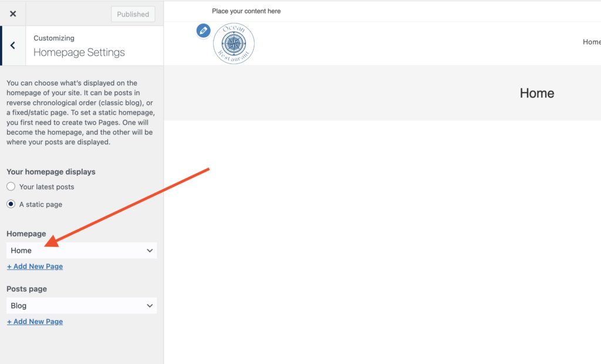Click the "A static page" label text
This screenshot has width=601, height=364.
click(40, 205)
